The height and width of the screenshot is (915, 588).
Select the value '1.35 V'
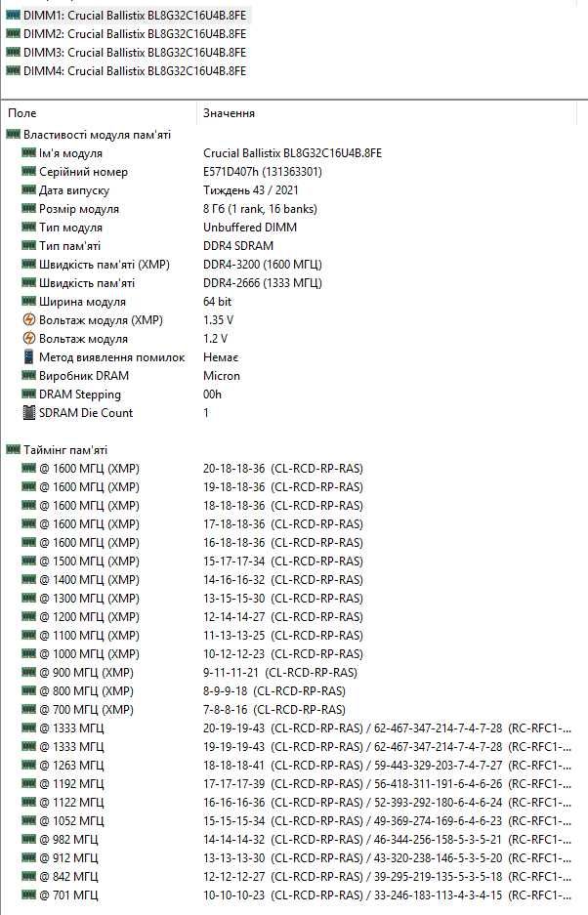point(219,320)
